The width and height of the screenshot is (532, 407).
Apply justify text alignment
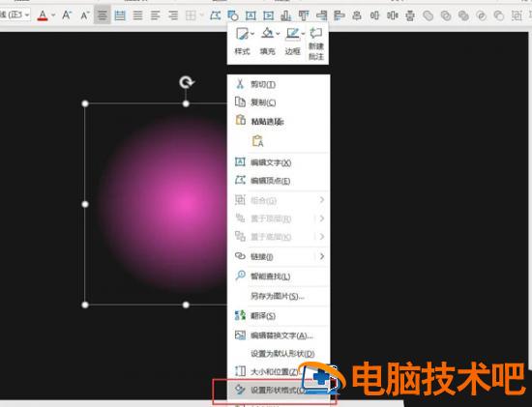click(137, 15)
